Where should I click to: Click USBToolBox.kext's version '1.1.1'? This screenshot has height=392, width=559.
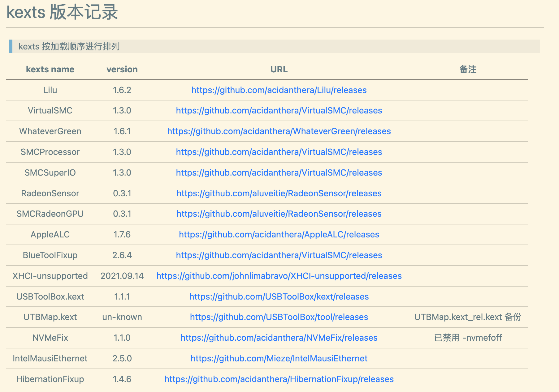point(122,296)
